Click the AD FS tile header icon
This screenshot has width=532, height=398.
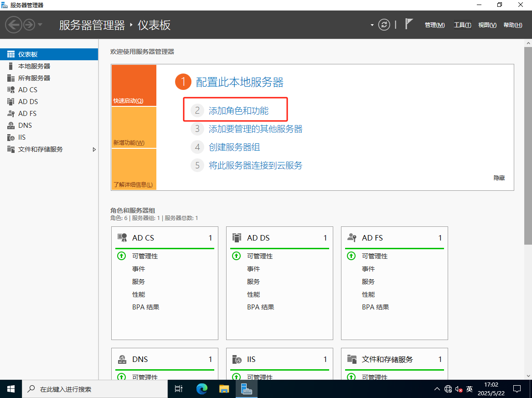(x=352, y=238)
